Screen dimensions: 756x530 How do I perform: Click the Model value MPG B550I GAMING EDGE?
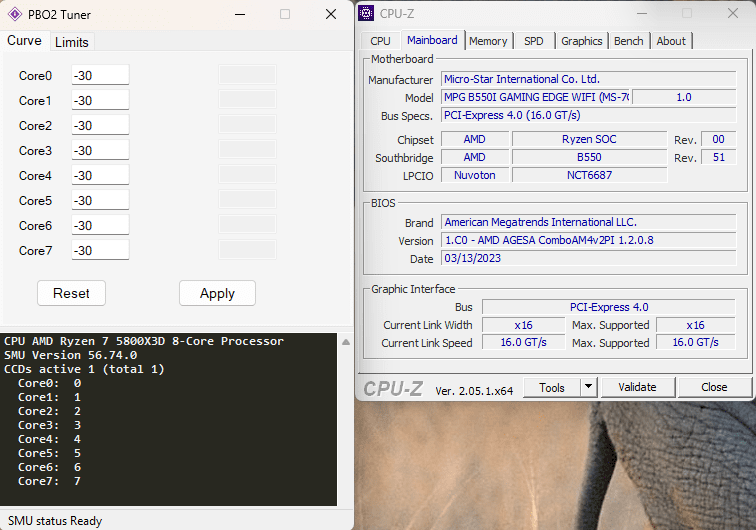click(536, 97)
